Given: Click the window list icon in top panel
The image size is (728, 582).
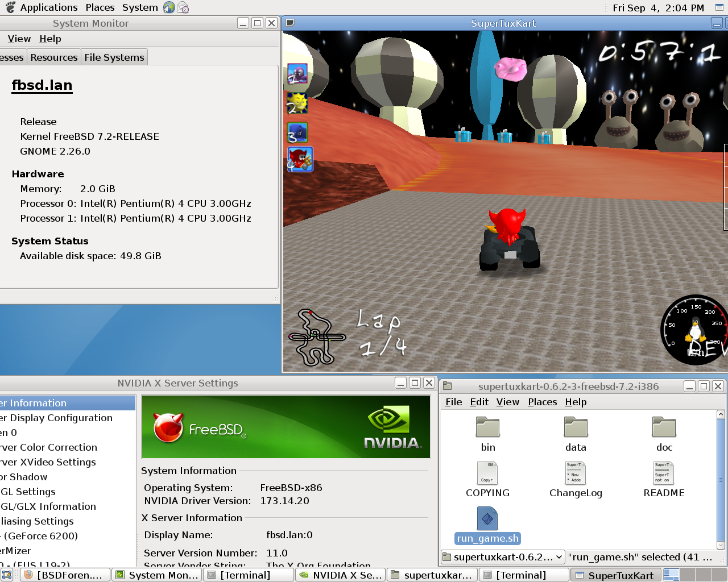Looking at the screenshot, I should tap(719, 7).
